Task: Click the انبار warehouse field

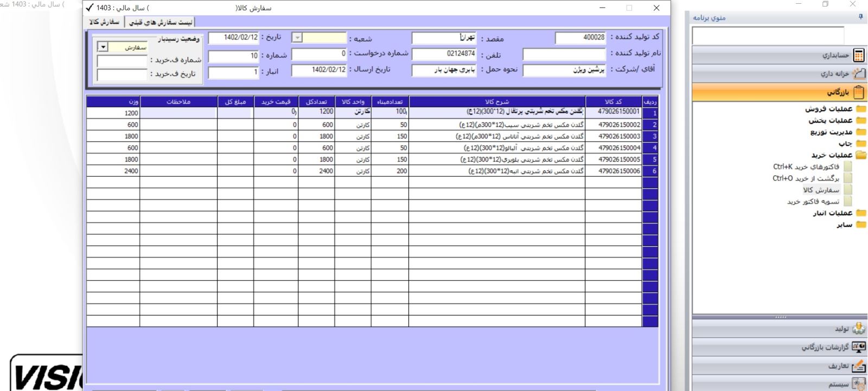Action: pos(234,72)
